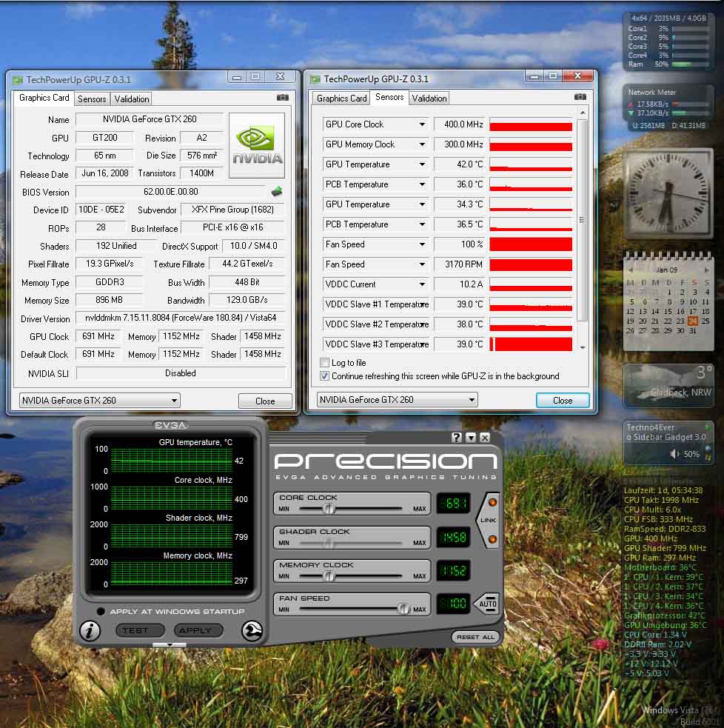Select Graphics Card tab in left GPU-Z window
The image size is (724, 728).
click(44, 98)
